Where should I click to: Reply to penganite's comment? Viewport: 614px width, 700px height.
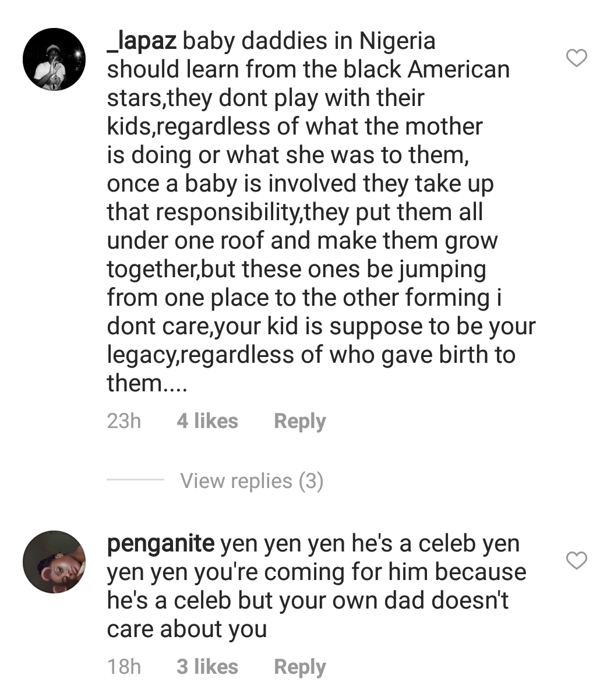(299, 667)
